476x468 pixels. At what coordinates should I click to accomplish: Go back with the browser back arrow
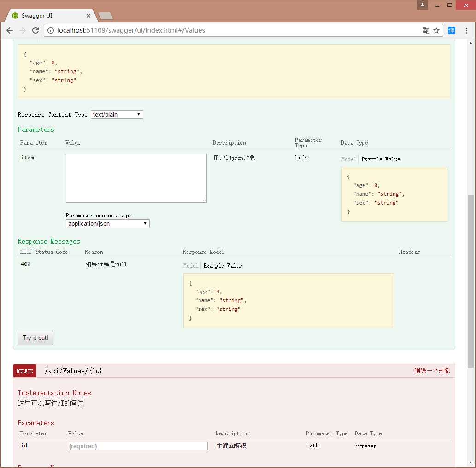point(10,30)
